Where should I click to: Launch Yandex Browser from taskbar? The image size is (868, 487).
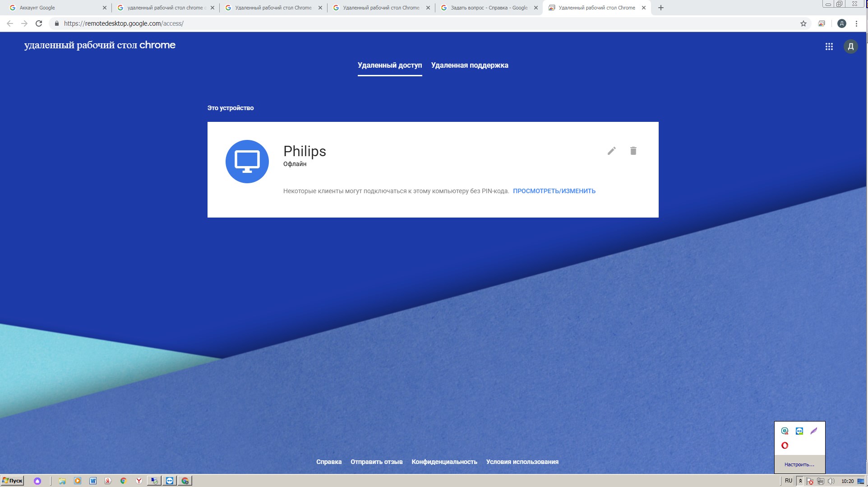[139, 481]
